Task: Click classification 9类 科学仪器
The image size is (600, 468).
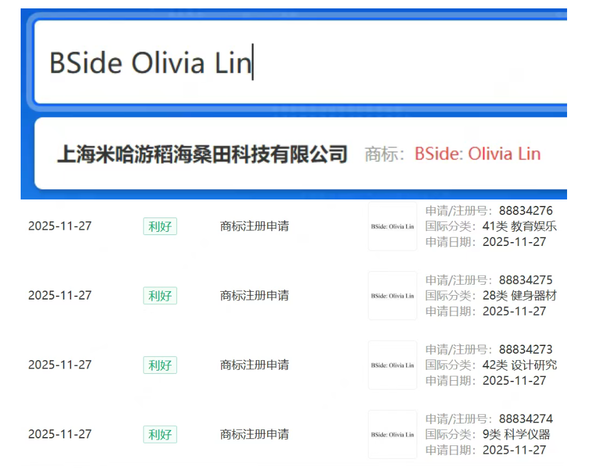Action: tap(516, 434)
